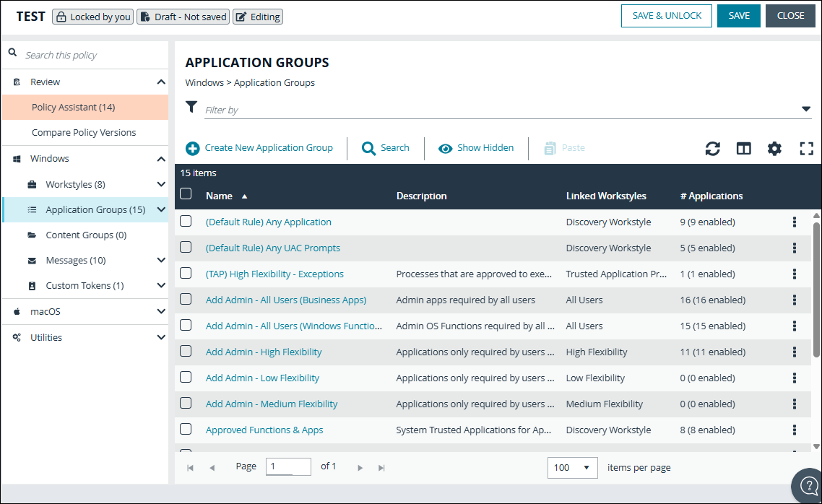Image resolution: width=822 pixels, height=504 pixels.
Task: Collapse the Windows section
Action: pyautogui.click(x=160, y=158)
